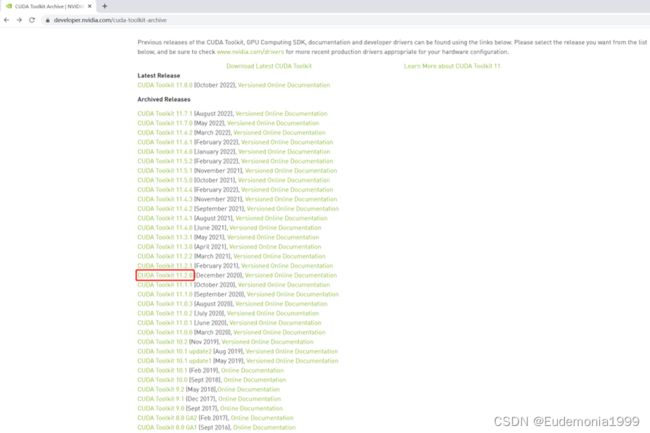
Task: Open Versioned Online Documentation for 11.2.0
Action: click(x=291, y=276)
